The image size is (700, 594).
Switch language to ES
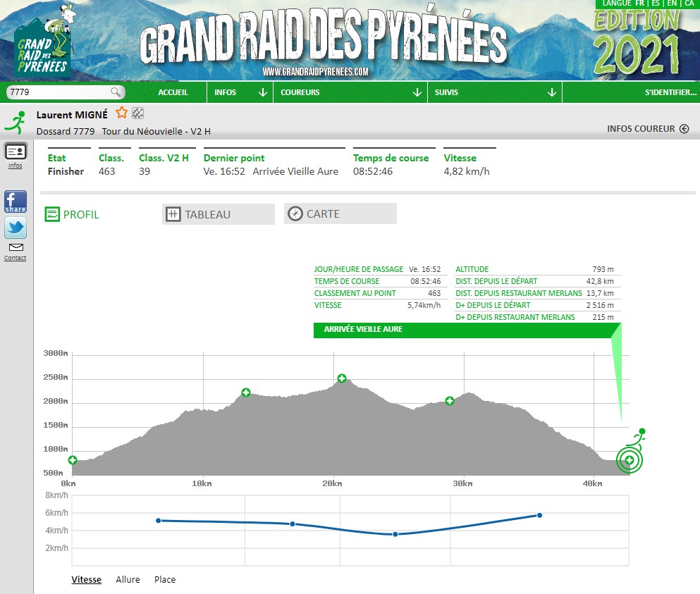tap(656, 3)
